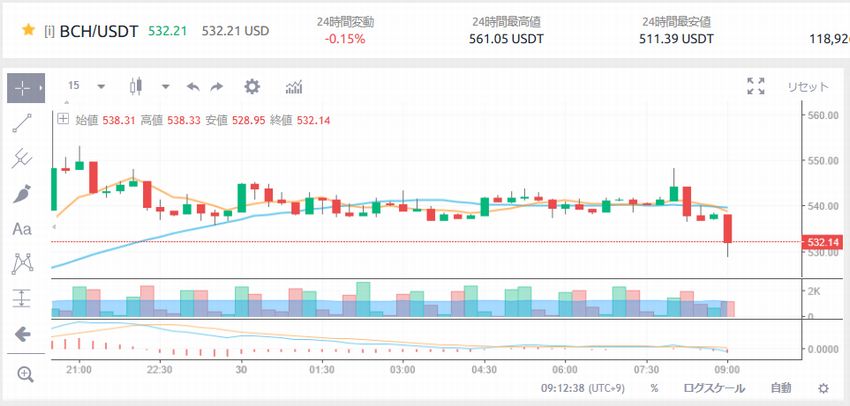
Task: Click the 09:00 time axis label
Action: tap(727, 370)
